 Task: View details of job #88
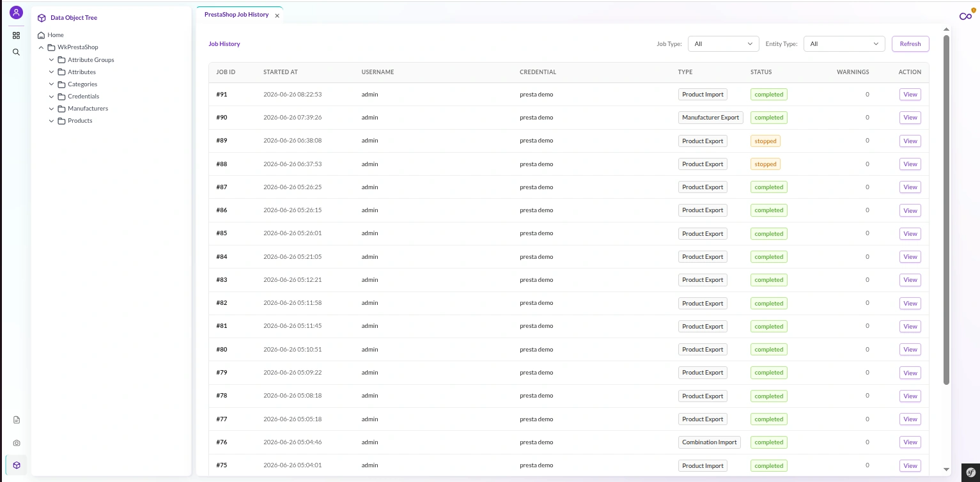tap(910, 164)
